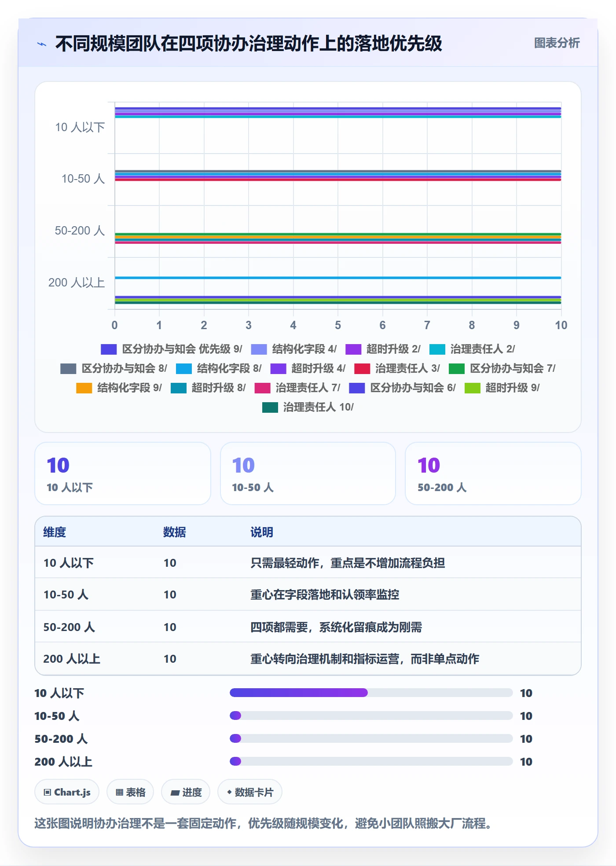
Task: Toggle legend item 超时升级 9/
Action: coord(502,388)
